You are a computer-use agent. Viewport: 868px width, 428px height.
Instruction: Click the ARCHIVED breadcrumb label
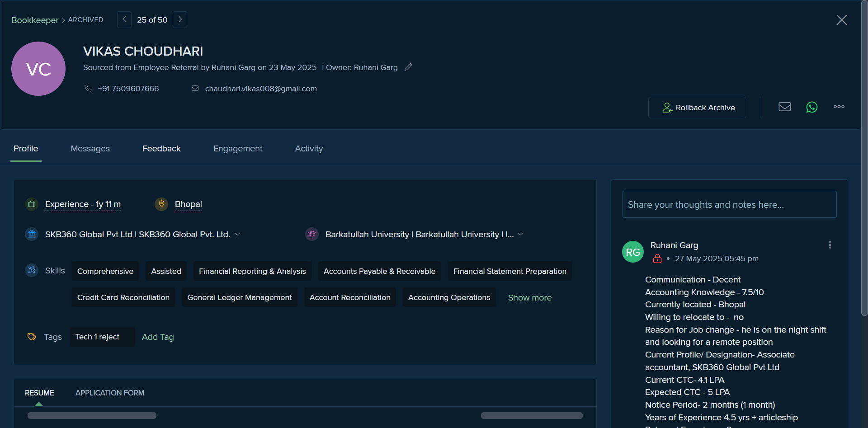point(85,20)
